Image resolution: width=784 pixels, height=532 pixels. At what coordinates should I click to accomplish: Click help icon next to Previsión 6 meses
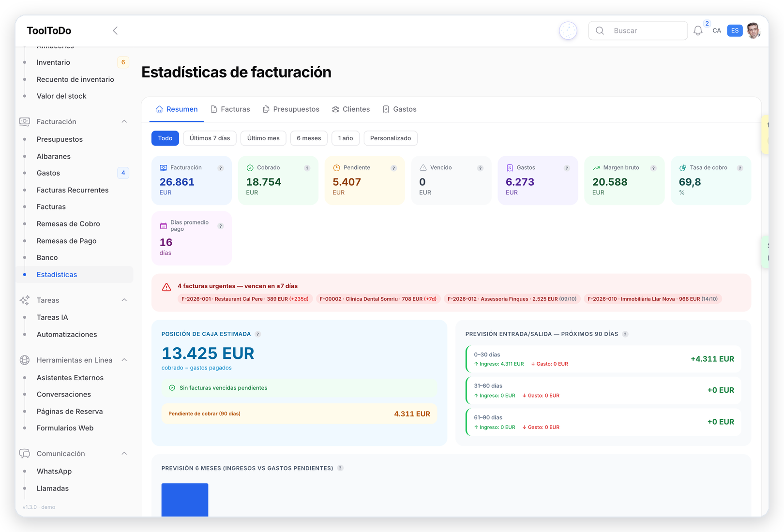tap(341, 468)
